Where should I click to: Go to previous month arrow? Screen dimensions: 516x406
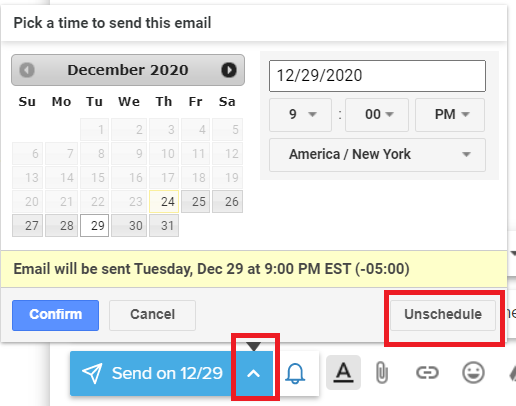click(x=27, y=70)
